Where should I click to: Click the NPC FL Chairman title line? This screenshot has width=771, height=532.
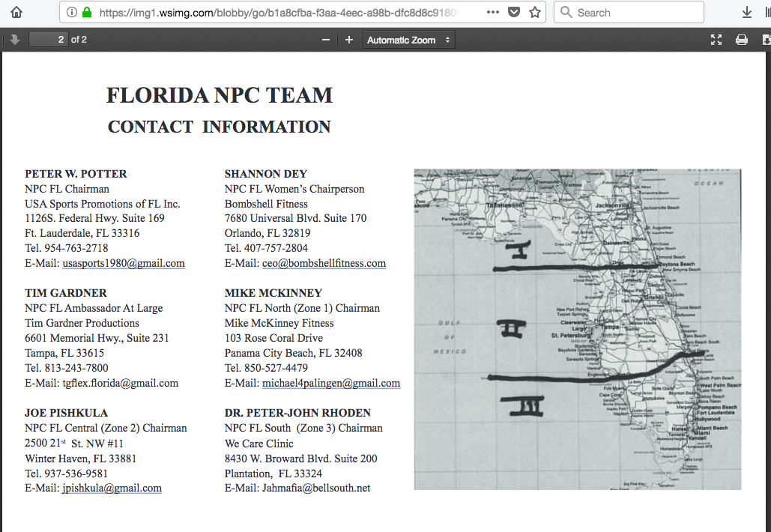[x=67, y=190]
